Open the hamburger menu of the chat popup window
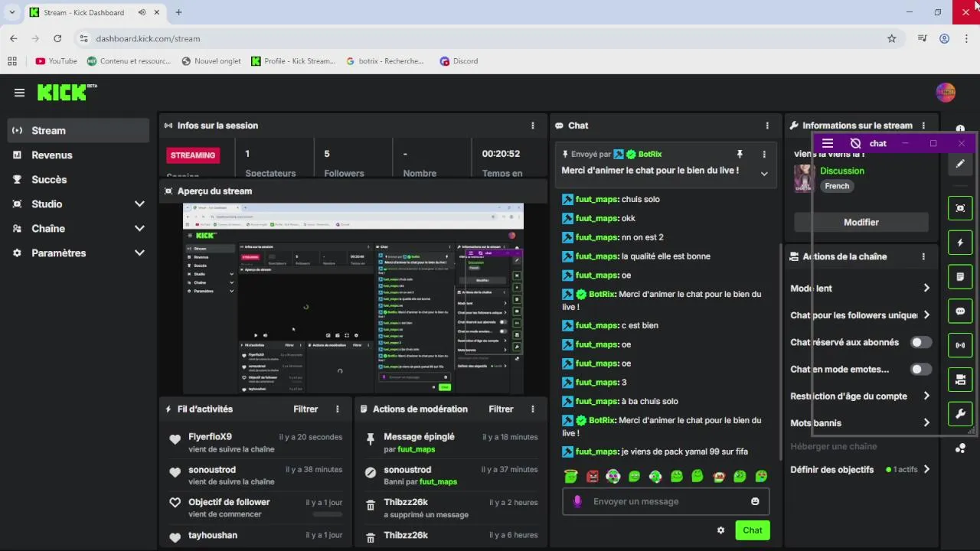This screenshot has width=980, height=551. (827, 143)
